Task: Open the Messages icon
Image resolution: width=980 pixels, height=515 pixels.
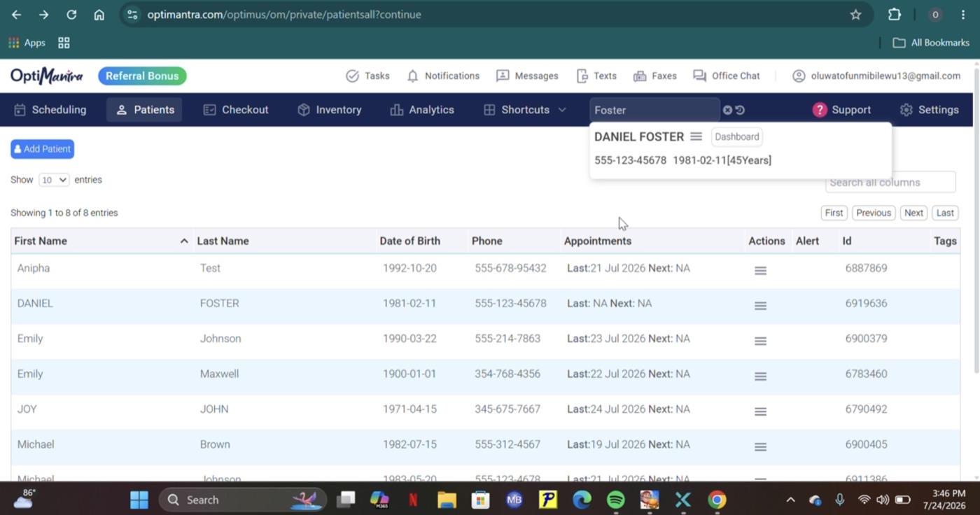Action: tap(503, 76)
